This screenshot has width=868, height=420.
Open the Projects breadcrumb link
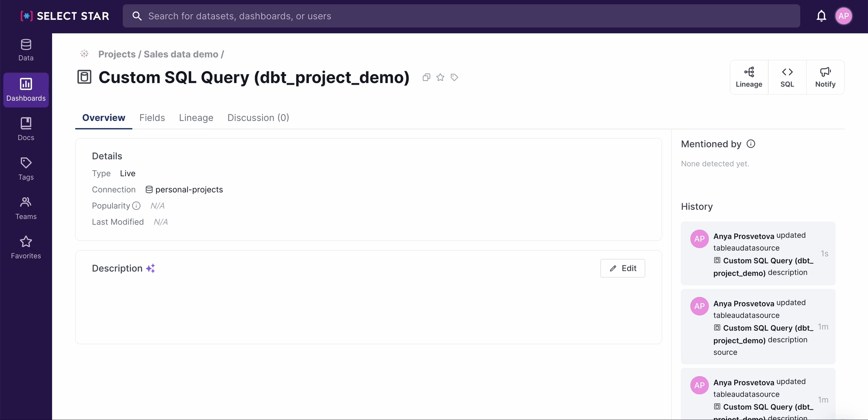pyautogui.click(x=117, y=54)
